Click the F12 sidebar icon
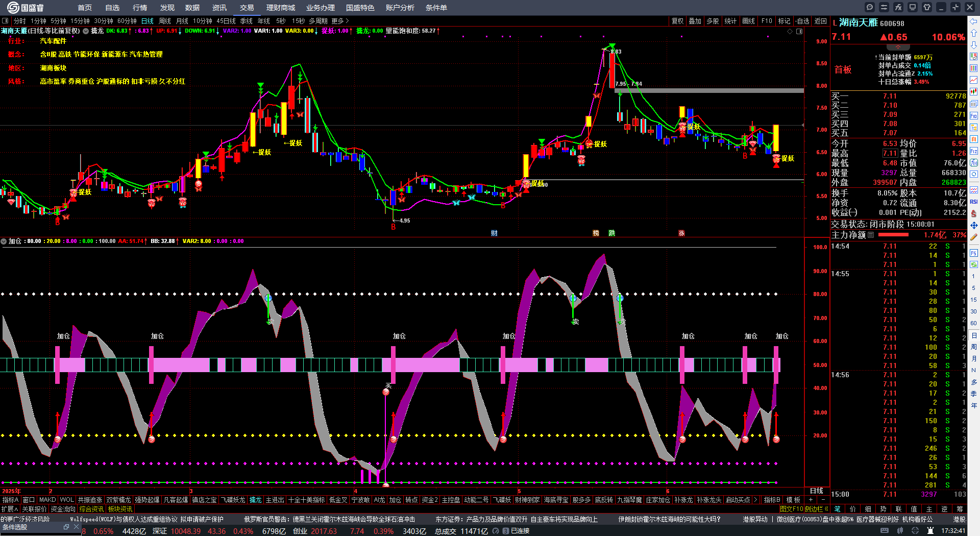The width and height of the screenshot is (980, 536). click(x=974, y=151)
